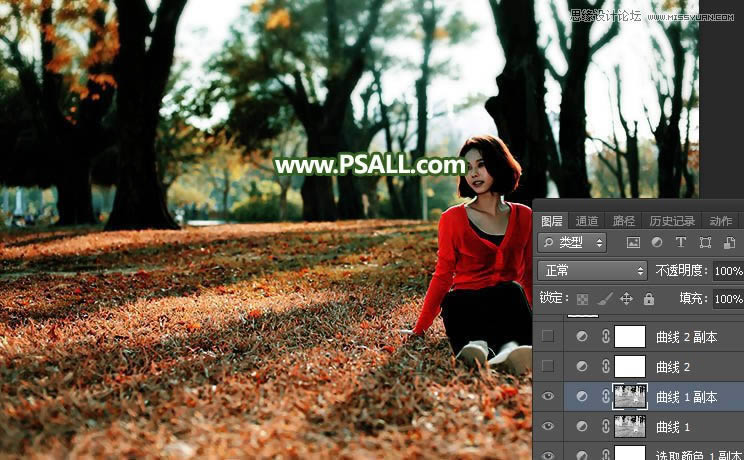Viewport: 744px width, 460px height.
Task: Hide the 曲线 1 副本 layer
Action: [548, 397]
